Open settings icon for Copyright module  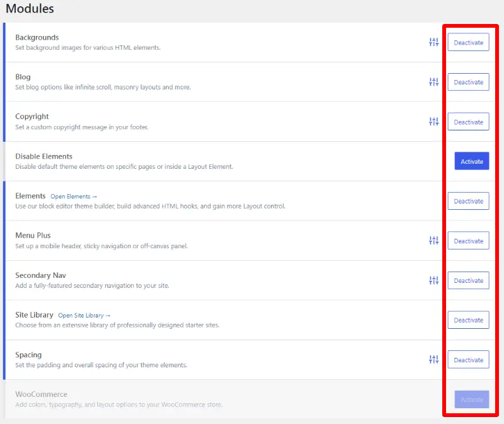pyautogui.click(x=433, y=122)
